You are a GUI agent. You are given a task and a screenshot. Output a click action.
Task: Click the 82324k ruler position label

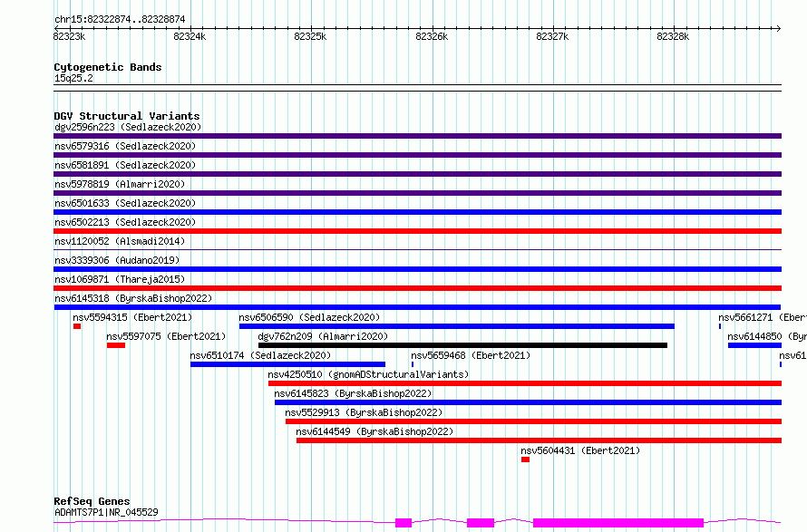(x=190, y=36)
